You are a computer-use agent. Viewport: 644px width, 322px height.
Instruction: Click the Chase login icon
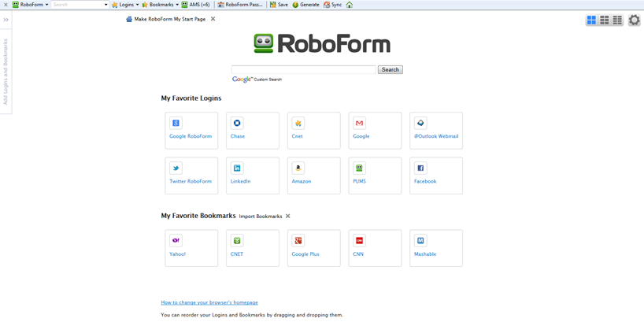237,124
